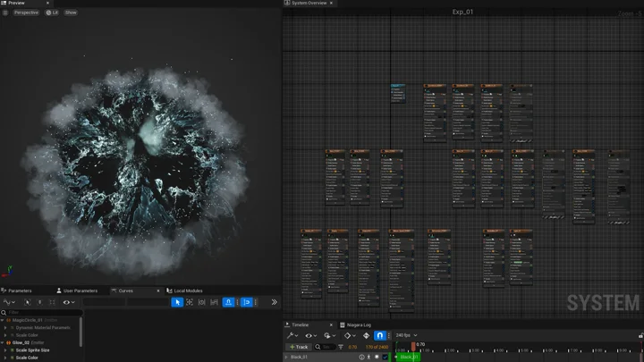
Task: Click the fit/focus curves icon
Action: point(190,302)
